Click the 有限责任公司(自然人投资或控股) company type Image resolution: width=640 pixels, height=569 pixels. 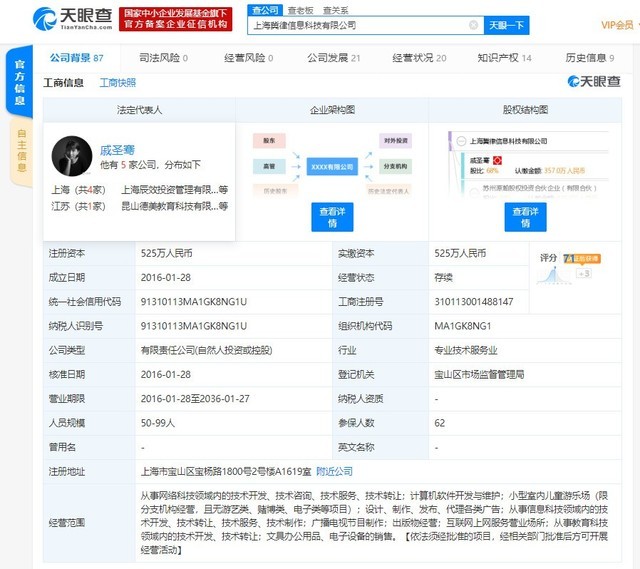click(x=207, y=350)
